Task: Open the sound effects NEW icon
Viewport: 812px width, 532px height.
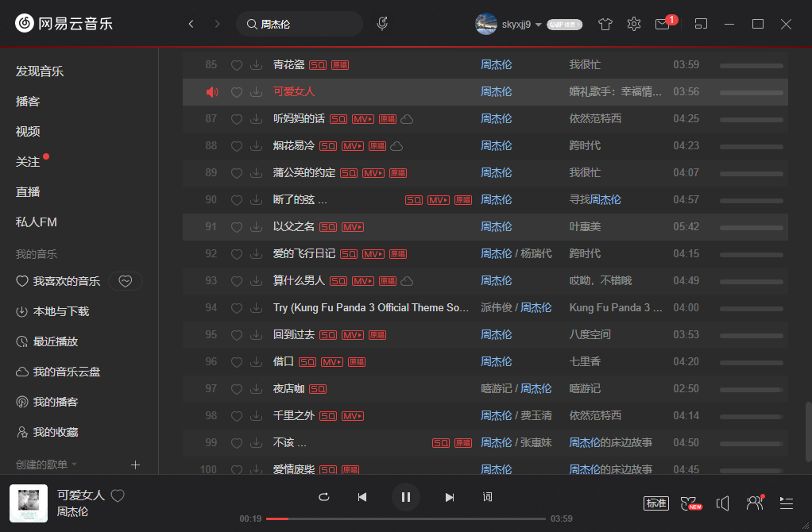Action: (x=690, y=503)
